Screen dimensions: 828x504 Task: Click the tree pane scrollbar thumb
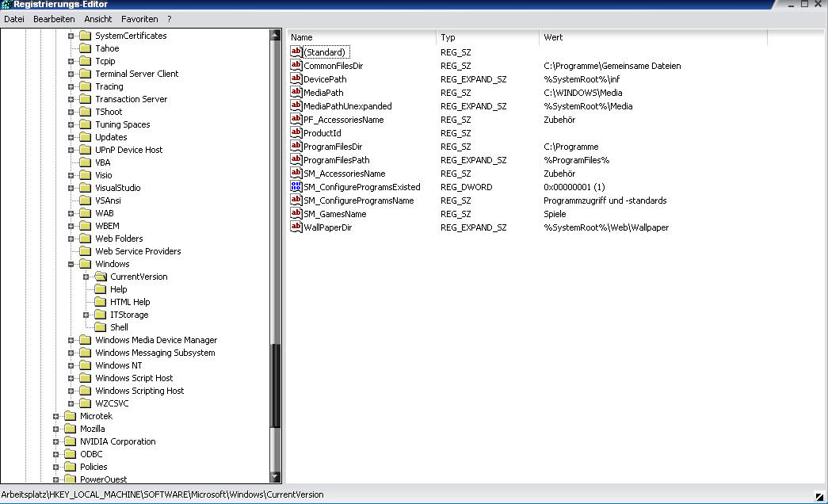(275, 386)
